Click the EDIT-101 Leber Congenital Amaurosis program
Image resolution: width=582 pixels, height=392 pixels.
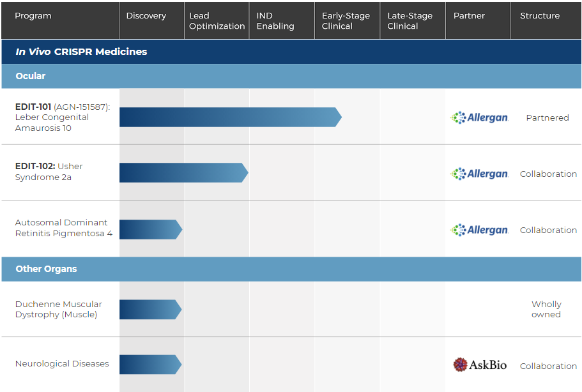click(63, 117)
